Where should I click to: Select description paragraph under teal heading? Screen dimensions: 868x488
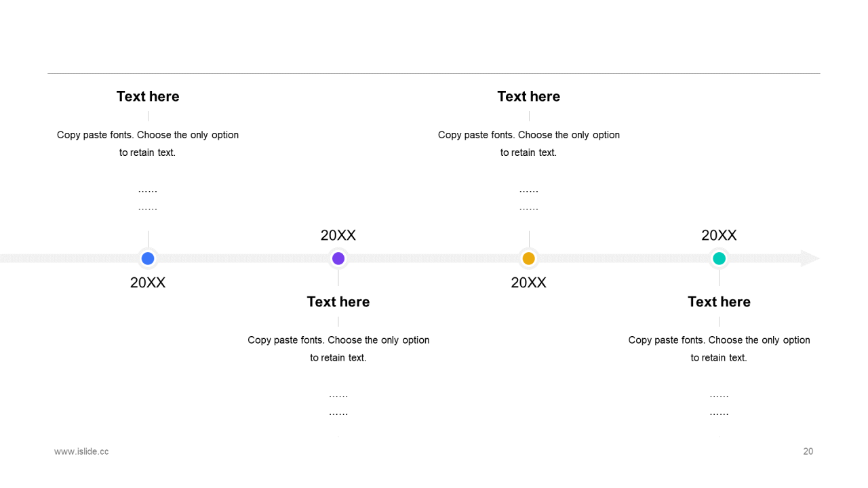(x=719, y=348)
